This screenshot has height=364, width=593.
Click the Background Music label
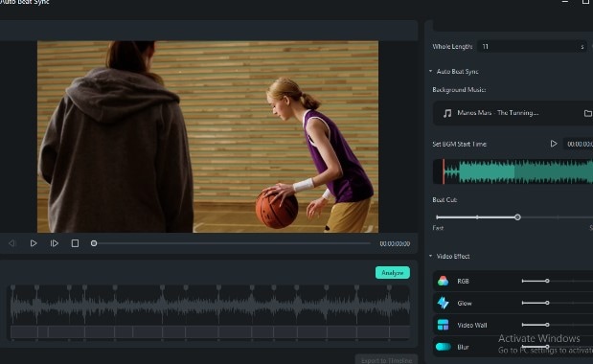point(459,90)
